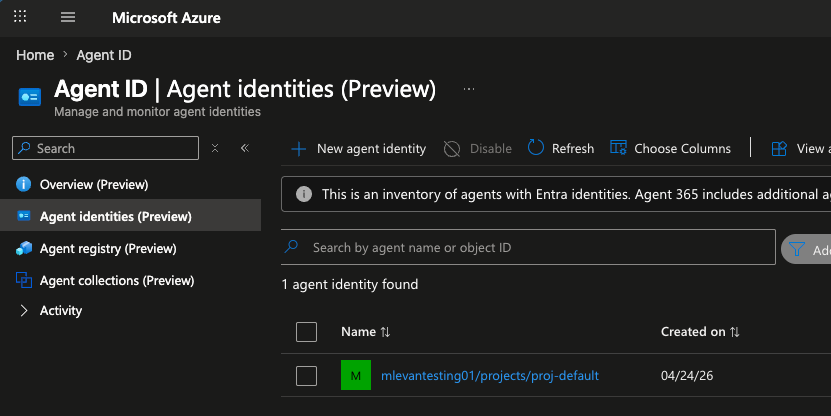Click 'Manage and monitor agent identities' subtitle

[x=157, y=112]
